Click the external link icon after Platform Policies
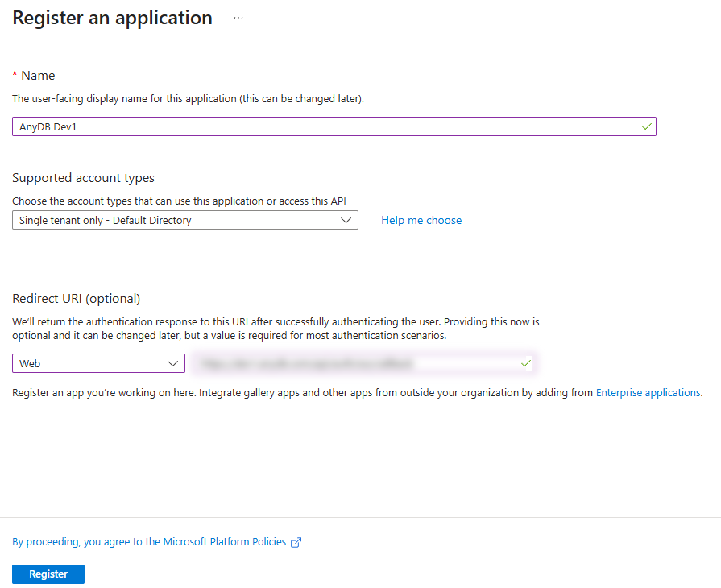This screenshot has width=721, height=588. (x=296, y=542)
